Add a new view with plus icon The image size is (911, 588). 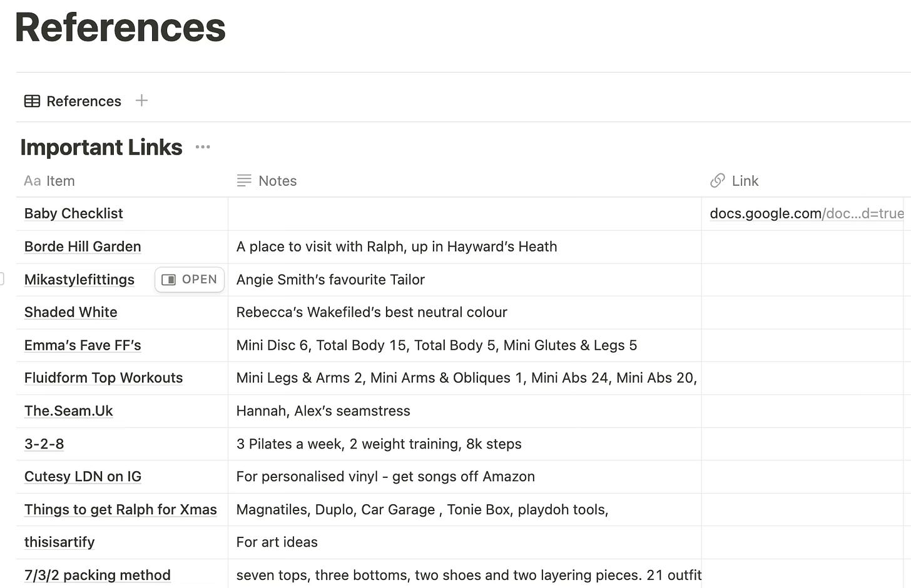(x=141, y=100)
